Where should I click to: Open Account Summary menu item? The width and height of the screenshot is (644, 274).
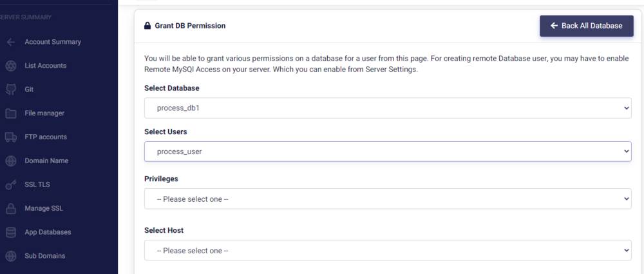[x=53, y=42]
